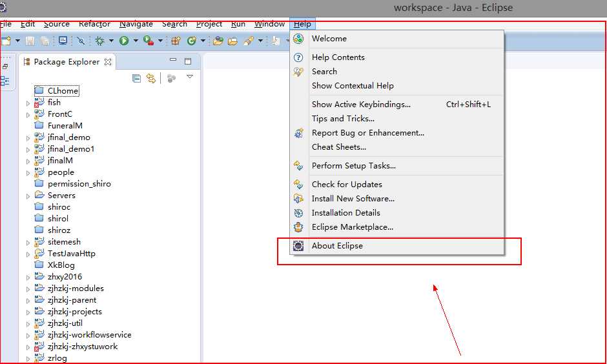Click the New file toolbar icon
Image resolution: width=607 pixels, height=364 pixels.
pyautogui.click(x=5, y=41)
